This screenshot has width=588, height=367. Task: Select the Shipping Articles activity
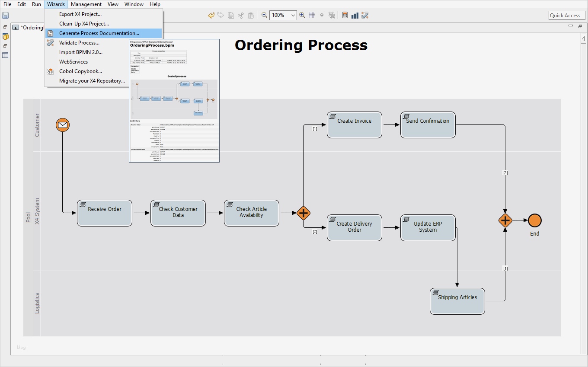[457, 301]
